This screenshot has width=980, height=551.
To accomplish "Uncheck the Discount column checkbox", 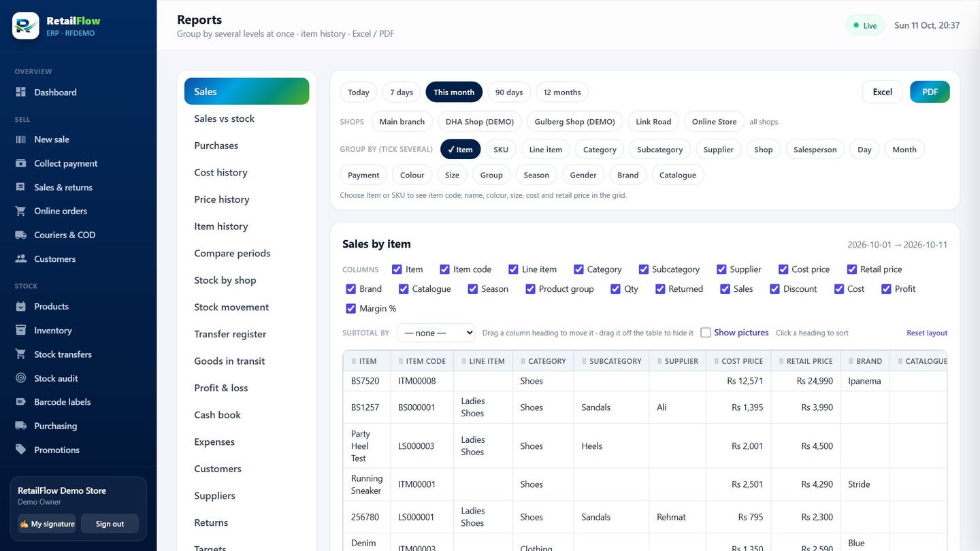I will 774,288.
